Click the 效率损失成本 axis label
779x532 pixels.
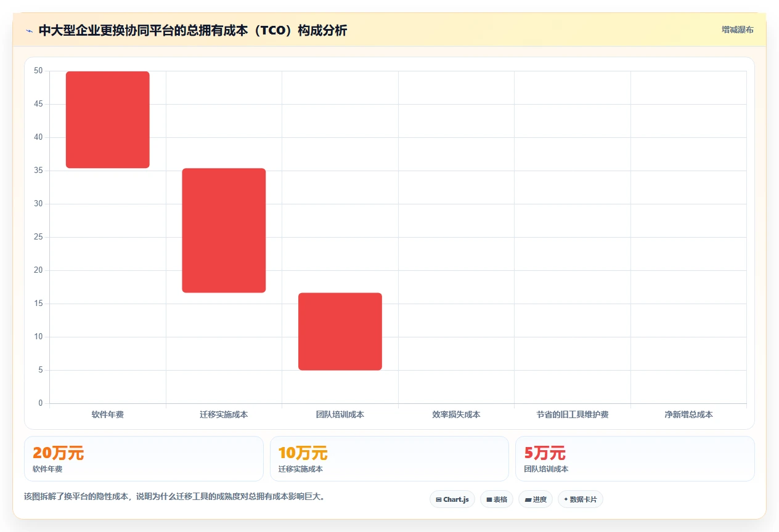click(456, 415)
